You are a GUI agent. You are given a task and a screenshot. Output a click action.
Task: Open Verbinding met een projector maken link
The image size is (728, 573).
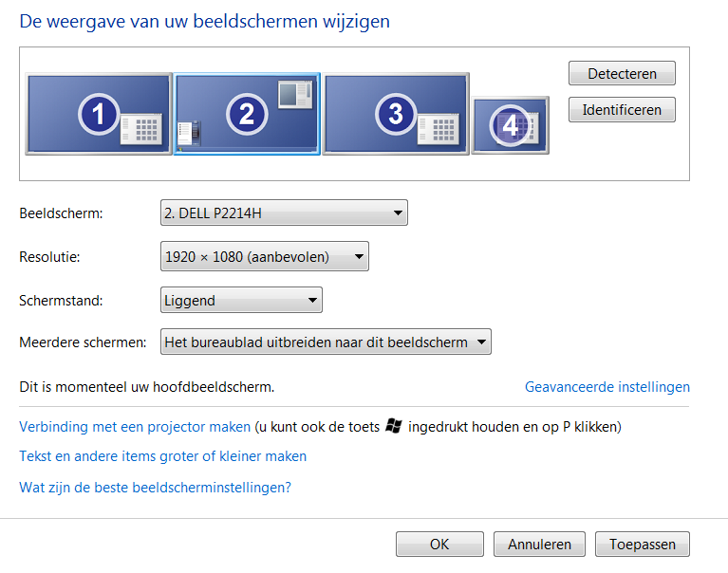tap(135, 426)
